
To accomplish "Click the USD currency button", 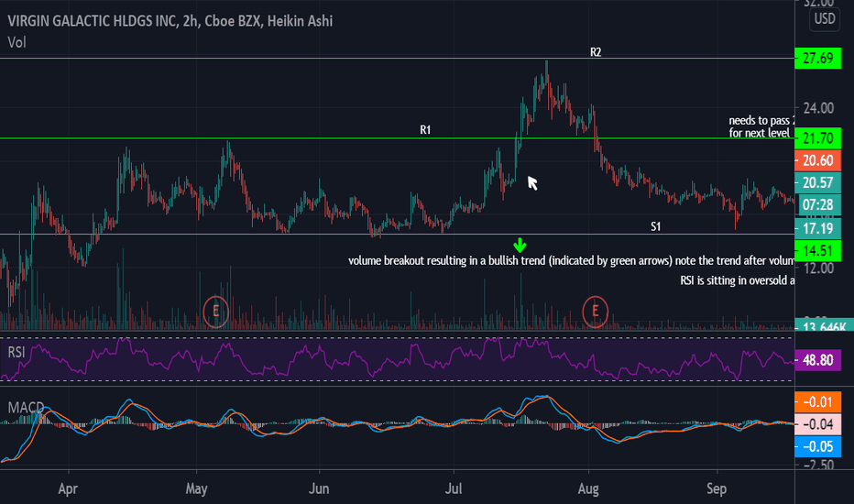I will pos(825,19).
